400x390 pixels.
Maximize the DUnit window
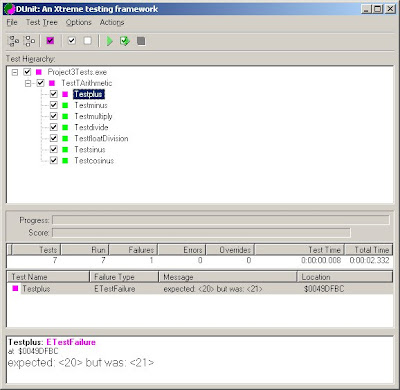click(378, 9)
